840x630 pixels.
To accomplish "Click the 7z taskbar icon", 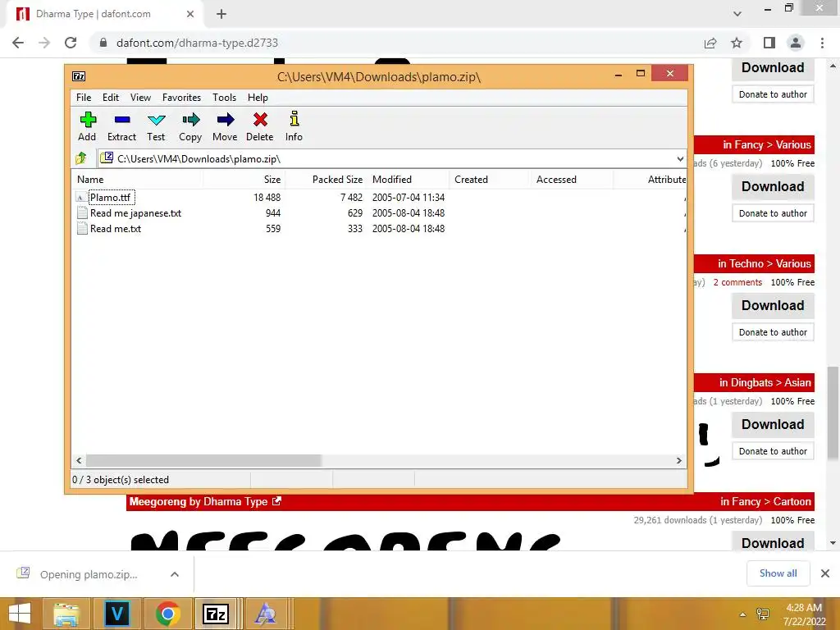I will tap(216, 614).
